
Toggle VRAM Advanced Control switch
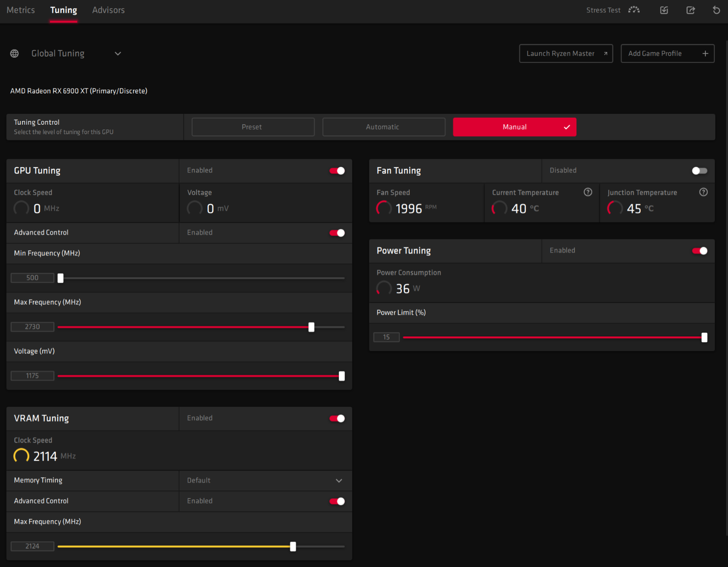pyautogui.click(x=337, y=501)
